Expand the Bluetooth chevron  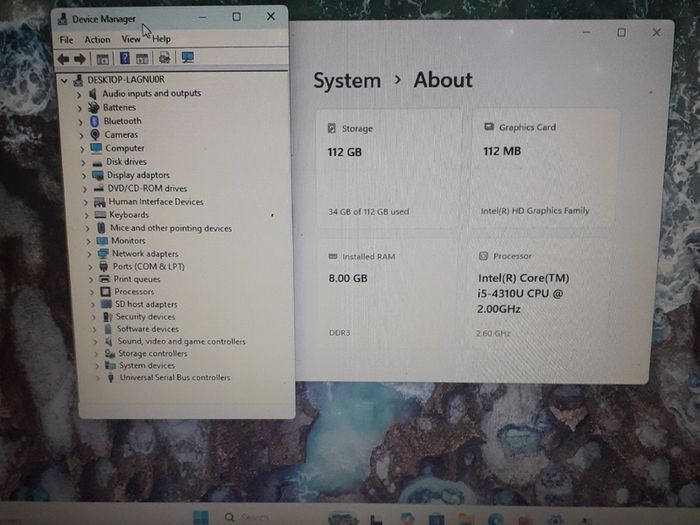tap(80, 122)
